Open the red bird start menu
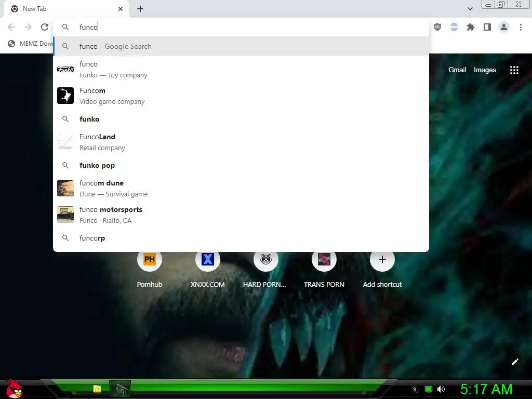 [x=14, y=389]
